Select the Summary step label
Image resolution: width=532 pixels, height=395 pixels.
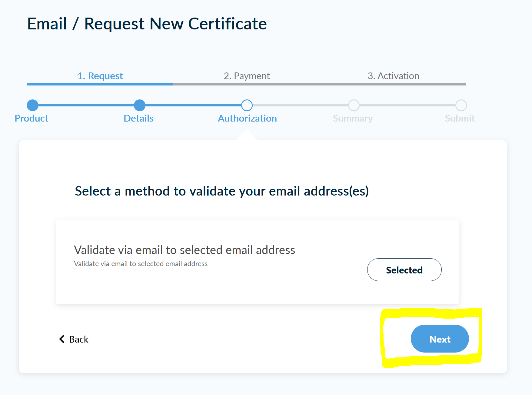353,118
